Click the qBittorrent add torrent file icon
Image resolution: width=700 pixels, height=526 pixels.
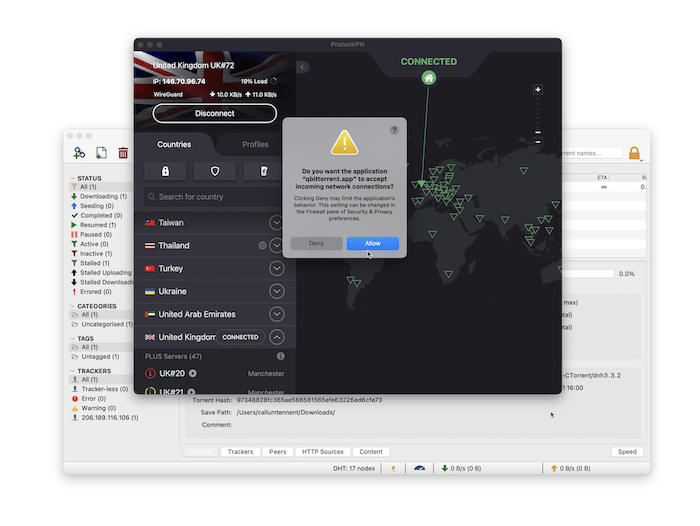(x=101, y=153)
